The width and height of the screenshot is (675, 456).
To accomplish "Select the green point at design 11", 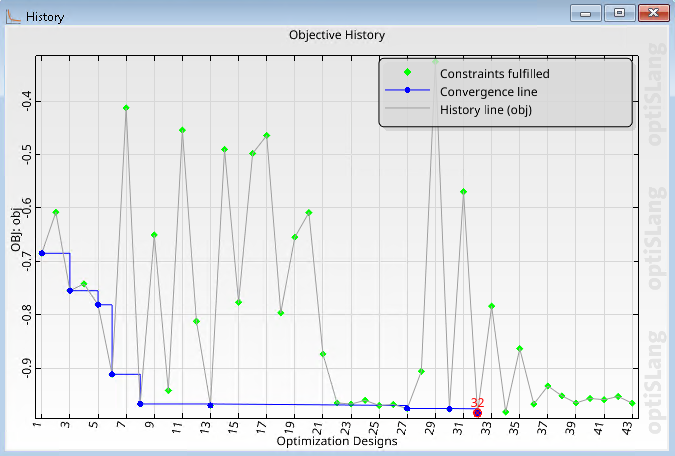I will 182,130.
